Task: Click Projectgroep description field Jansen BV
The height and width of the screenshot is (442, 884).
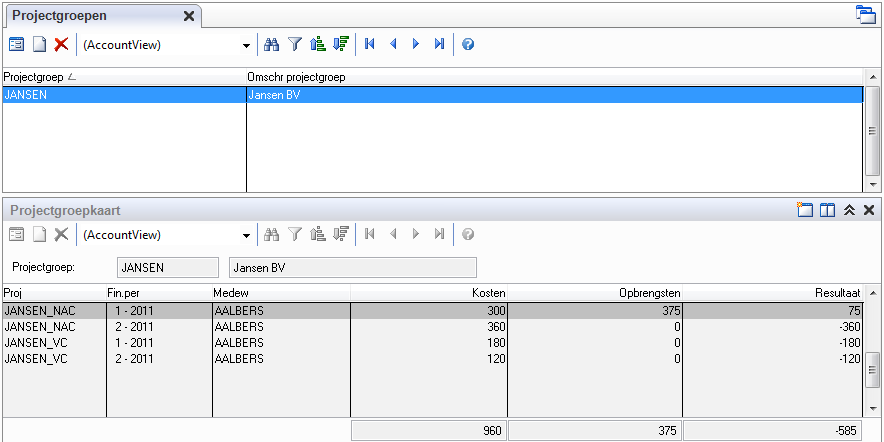Action: (353, 268)
